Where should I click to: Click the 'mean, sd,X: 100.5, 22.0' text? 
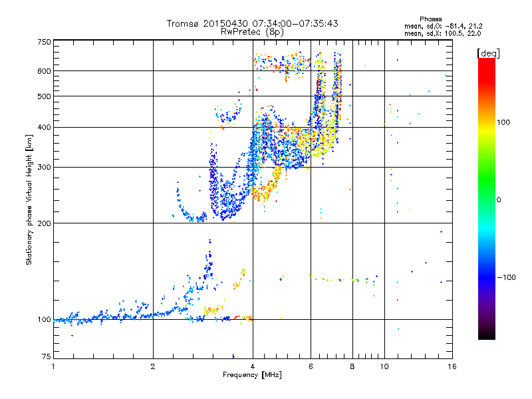(442, 33)
